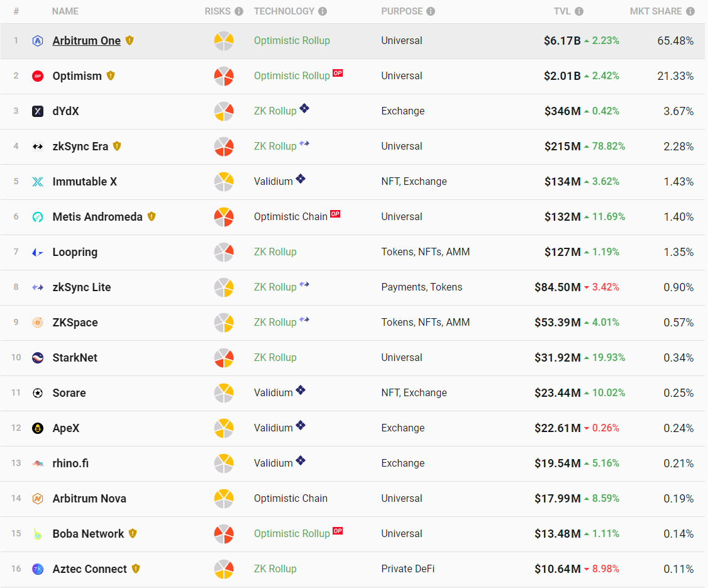This screenshot has width=708, height=588.
Task: Click Aztec Connect warning shield icon
Action: point(136,569)
